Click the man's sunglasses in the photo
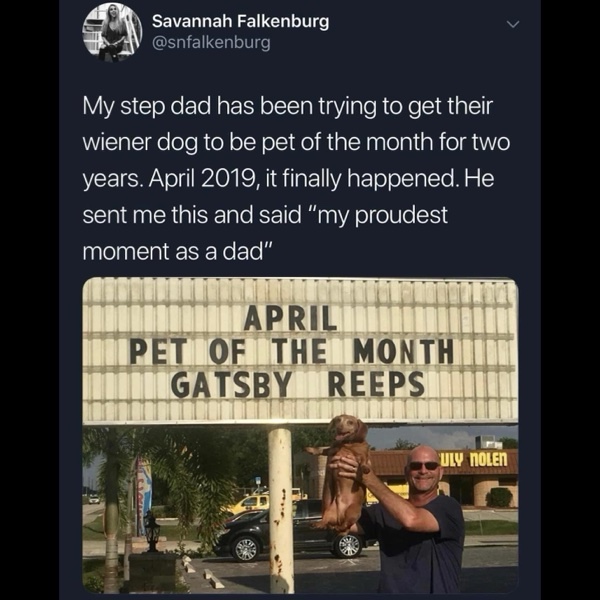Screen dimensions: 600x600 [x=424, y=465]
